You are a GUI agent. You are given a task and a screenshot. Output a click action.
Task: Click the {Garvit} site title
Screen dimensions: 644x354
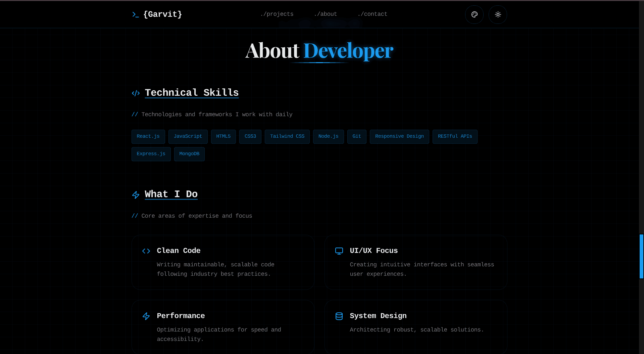(162, 14)
